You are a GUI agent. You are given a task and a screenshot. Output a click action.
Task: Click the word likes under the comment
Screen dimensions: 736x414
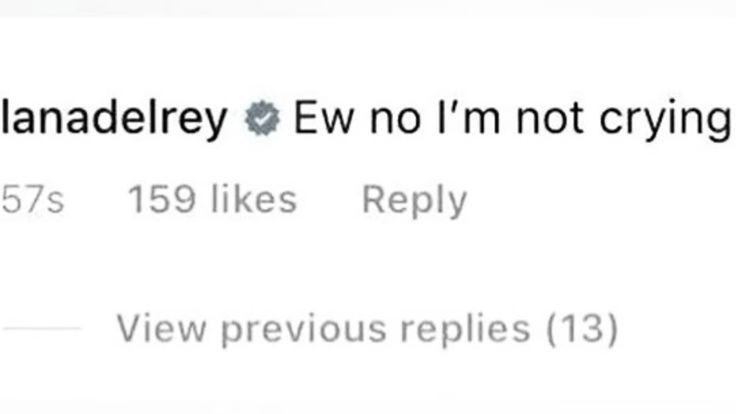coord(254,199)
